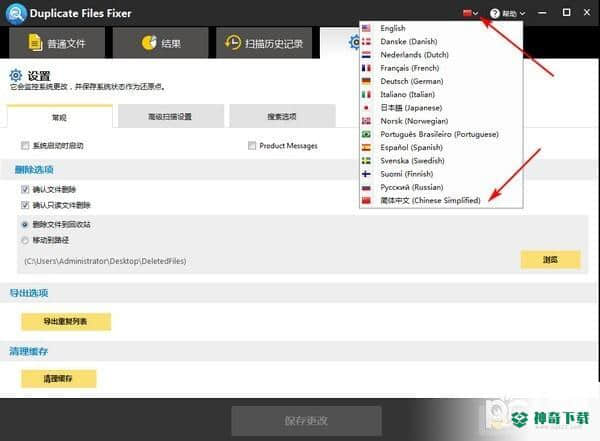Choose Italiano (Italian) language
This screenshot has width=600, height=441.
click(x=441, y=95)
